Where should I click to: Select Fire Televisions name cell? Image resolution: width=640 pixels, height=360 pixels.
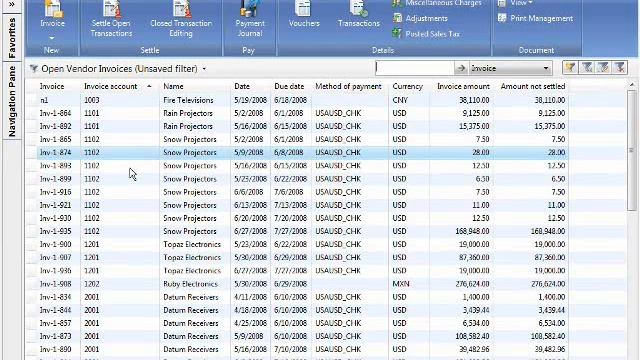(x=188, y=100)
